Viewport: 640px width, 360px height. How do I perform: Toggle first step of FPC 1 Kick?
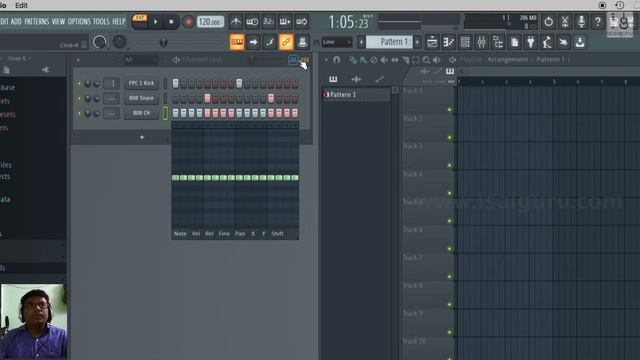point(175,83)
